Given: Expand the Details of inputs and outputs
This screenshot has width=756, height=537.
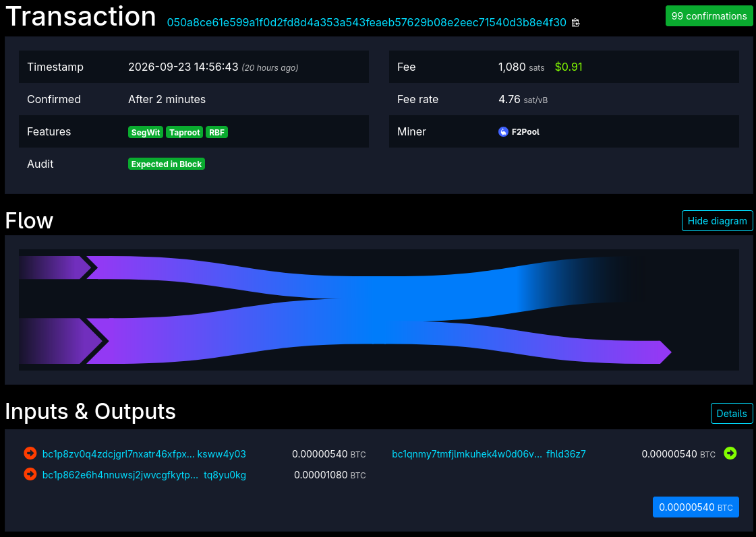Looking at the screenshot, I should tap(732, 413).
